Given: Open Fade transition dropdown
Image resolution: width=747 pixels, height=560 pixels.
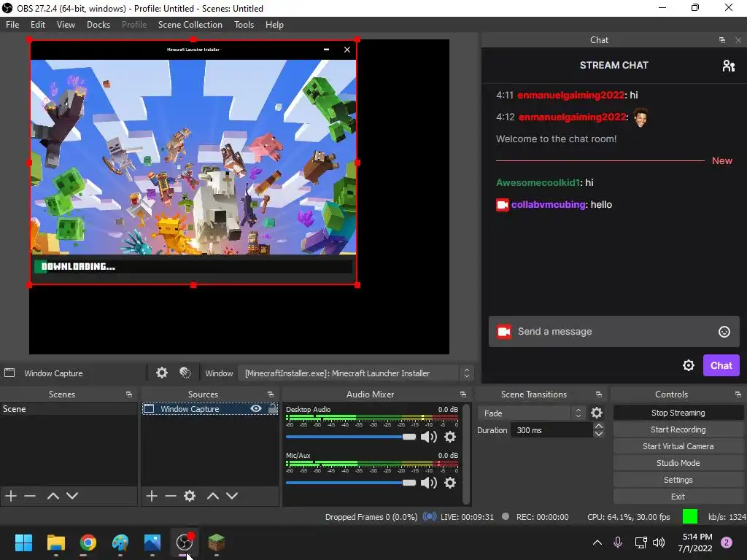Looking at the screenshot, I should click(532, 413).
